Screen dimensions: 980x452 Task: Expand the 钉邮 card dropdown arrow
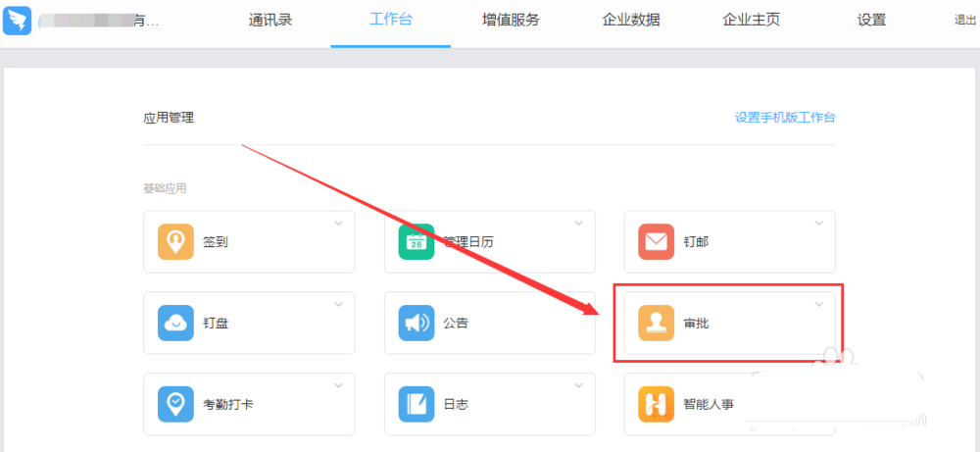tap(818, 224)
